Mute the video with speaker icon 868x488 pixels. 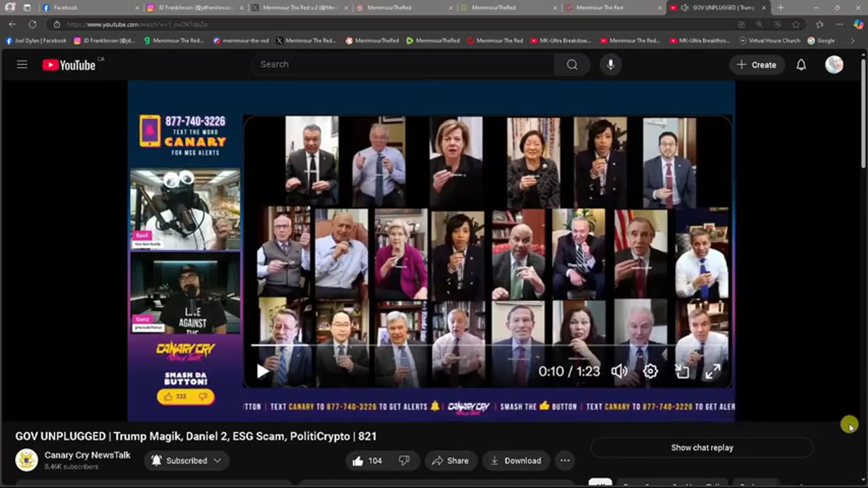(x=619, y=371)
